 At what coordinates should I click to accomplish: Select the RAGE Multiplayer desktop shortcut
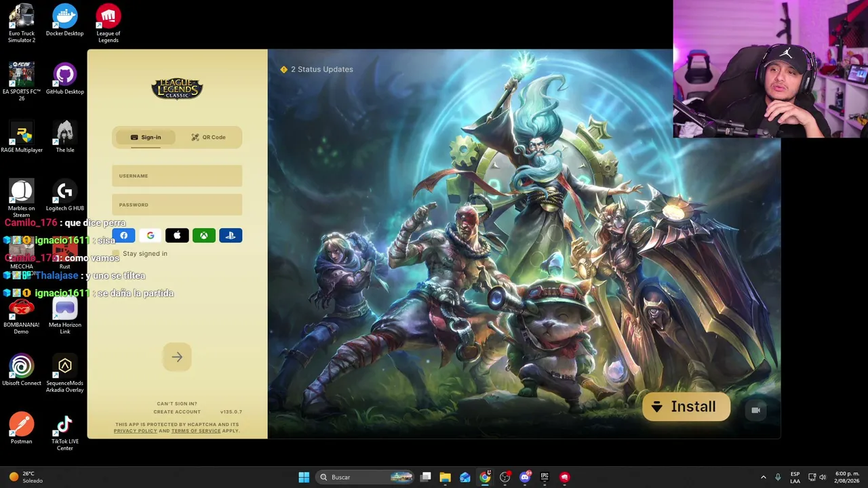click(x=22, y=138)
